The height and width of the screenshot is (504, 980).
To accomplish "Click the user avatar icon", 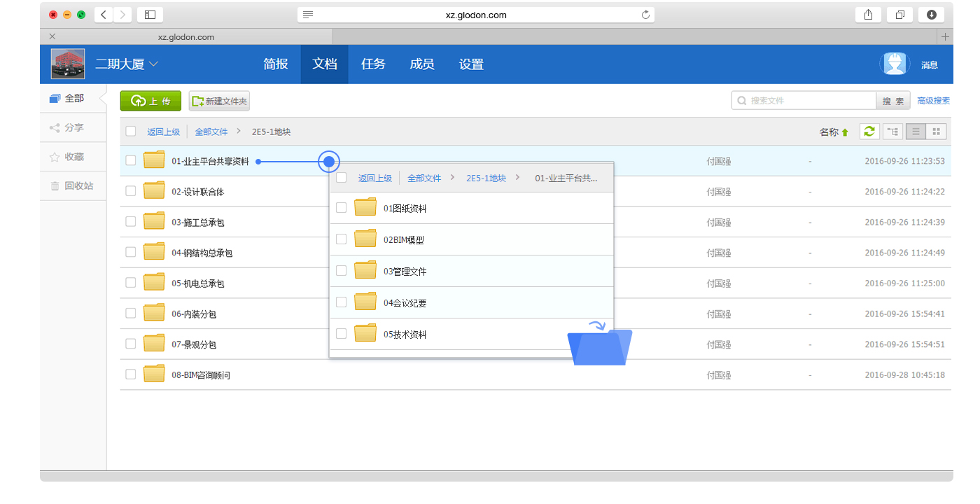I will (x=893, y=64).
